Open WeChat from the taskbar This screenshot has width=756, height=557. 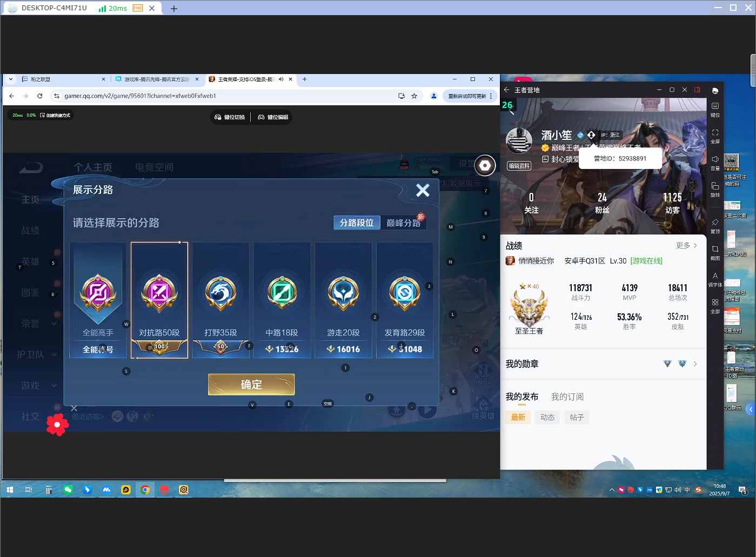coord(68,490)
